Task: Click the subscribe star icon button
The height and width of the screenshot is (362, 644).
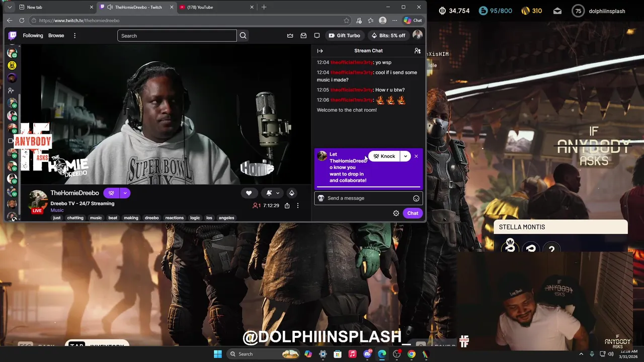Action: coord(291,193)
